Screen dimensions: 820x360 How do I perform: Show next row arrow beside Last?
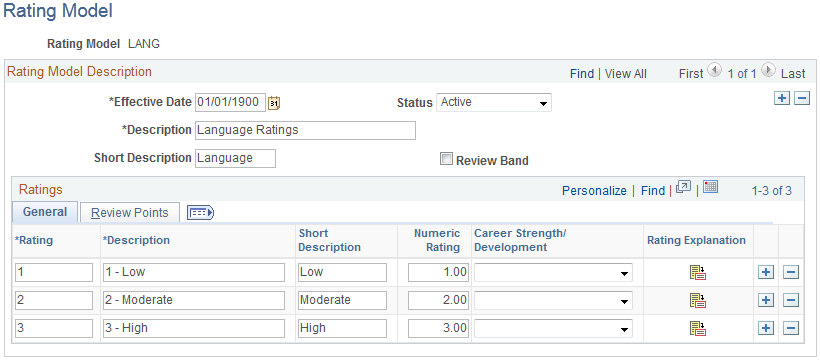(x=768, y=70)
